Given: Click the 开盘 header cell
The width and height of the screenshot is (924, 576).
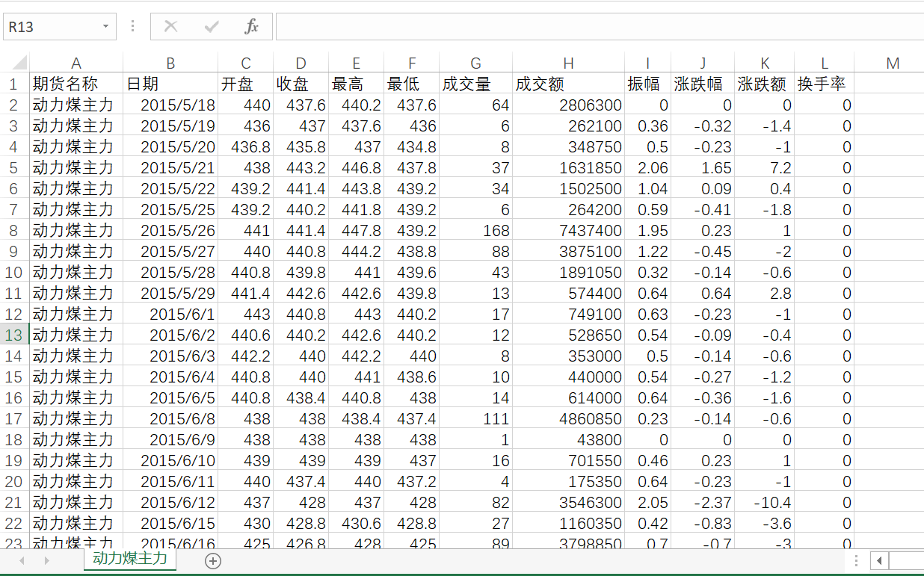Looking at the screenshot, I should pyautogui.click(x=246, y=84).
